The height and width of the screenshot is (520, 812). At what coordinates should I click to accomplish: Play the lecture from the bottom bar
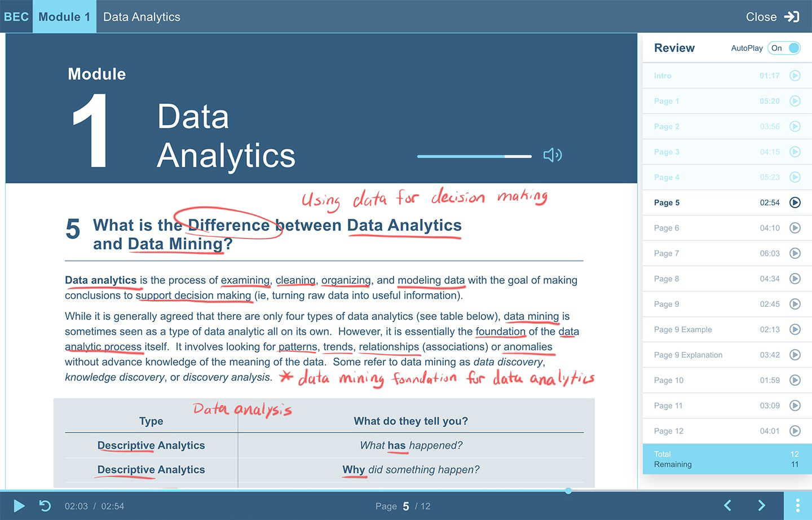click(19, 506)
